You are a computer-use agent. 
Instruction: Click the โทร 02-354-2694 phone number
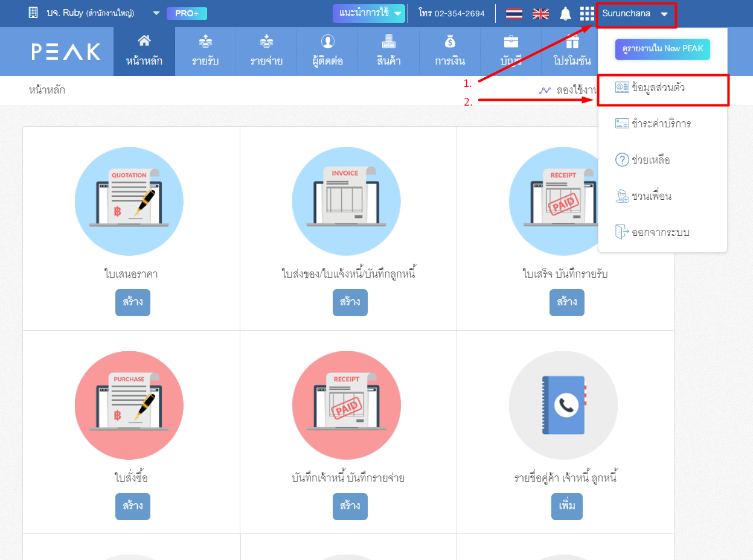[452, 13]
